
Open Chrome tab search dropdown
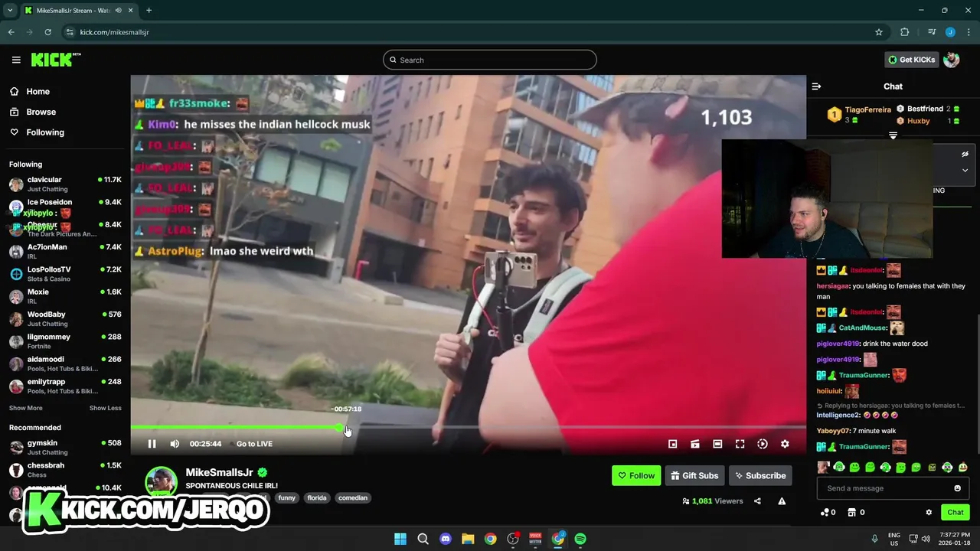coord(10,10)
